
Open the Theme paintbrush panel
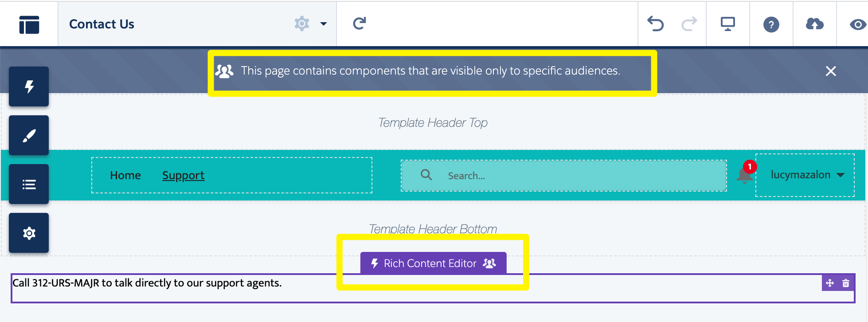[x=29, y=135]
